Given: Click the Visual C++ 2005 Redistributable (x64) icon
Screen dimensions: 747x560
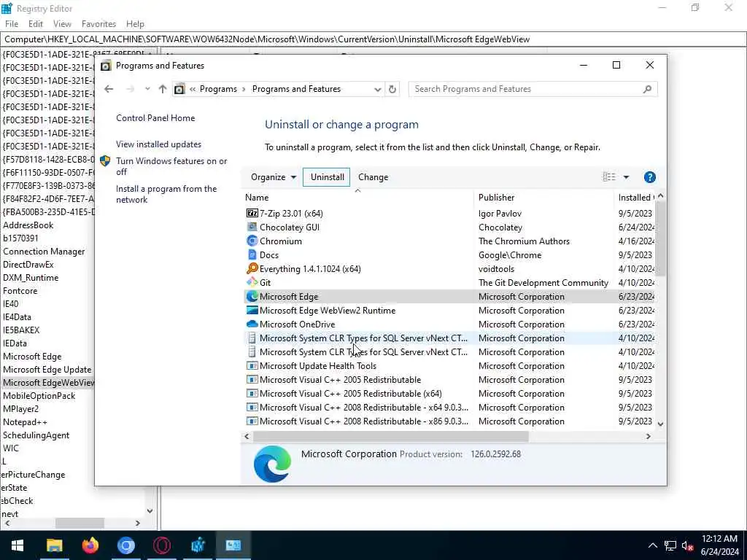Looking at the screenshot, I should coord(252,393).
